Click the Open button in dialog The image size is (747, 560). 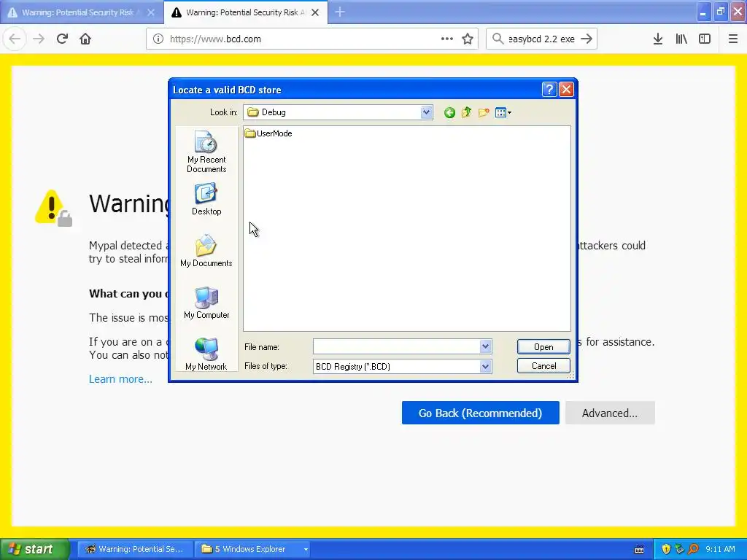coord(543,346)
